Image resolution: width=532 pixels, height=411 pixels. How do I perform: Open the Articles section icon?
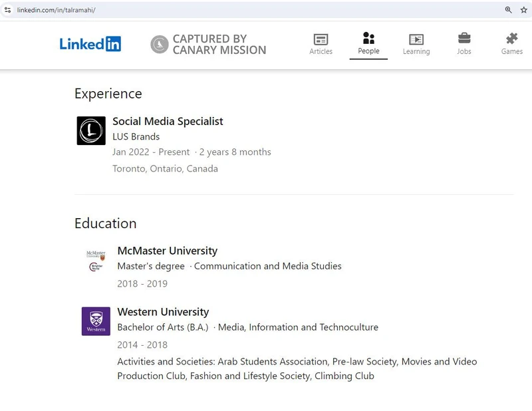coord(321,40)
